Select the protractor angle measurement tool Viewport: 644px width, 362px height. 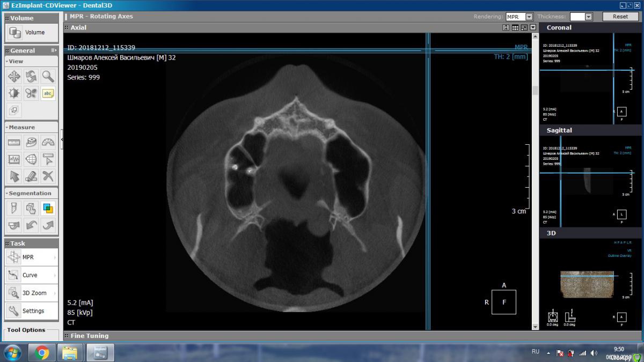click(x=48, y=142)
